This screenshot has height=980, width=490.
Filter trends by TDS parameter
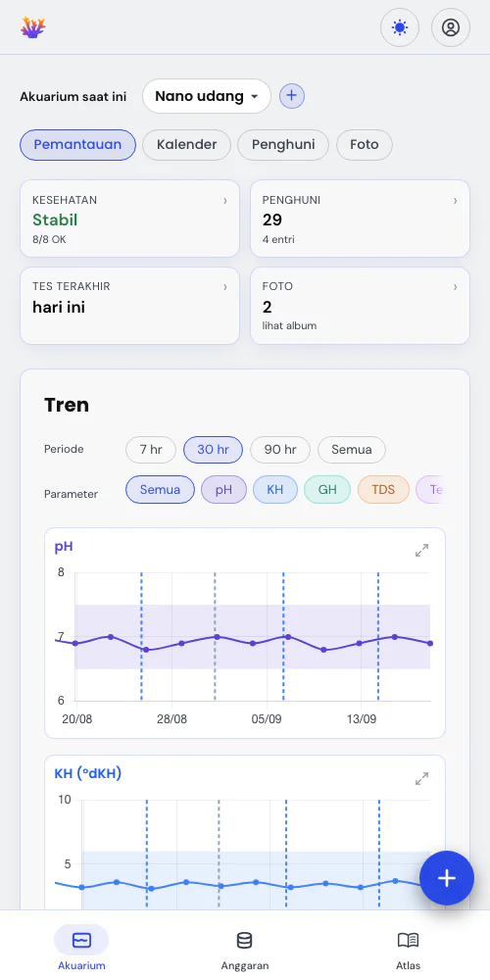click(x=384, y=489)
